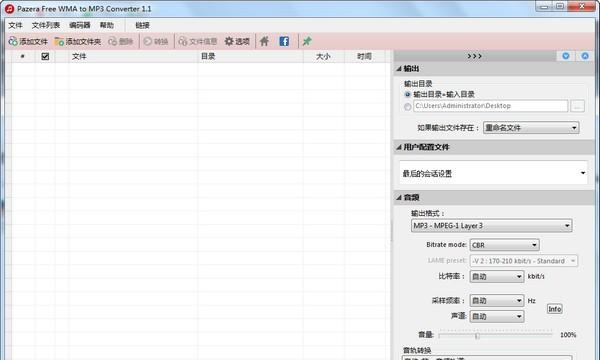The image size is (600, 360).
Task: Click the 转换 (Convert) toolbar button
Action: (x=156, y=41)
